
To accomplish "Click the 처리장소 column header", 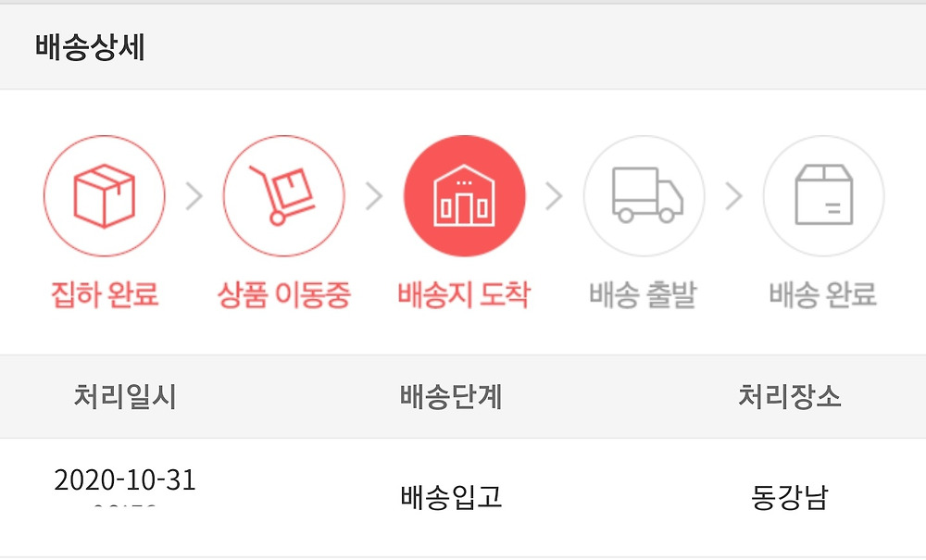I will click(x=790, y=397).
